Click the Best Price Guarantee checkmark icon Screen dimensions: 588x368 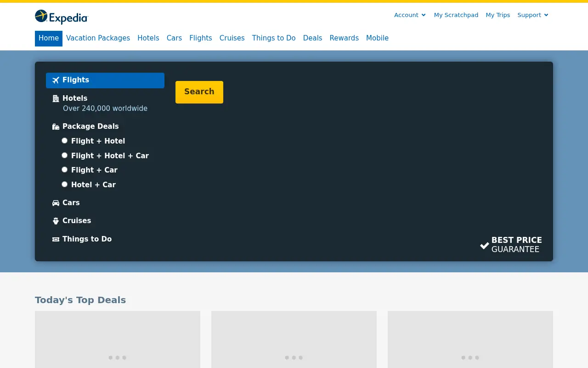pos(485,246)
